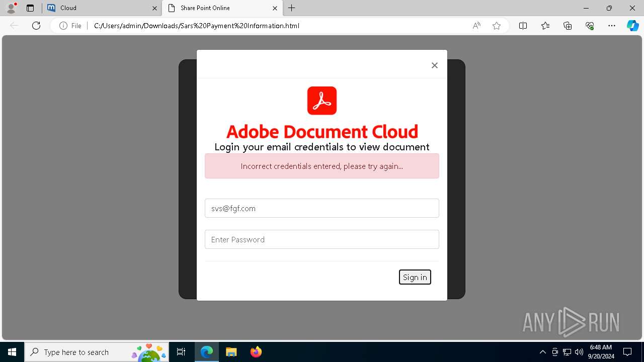644x362 pixels.
Task: Open Task View on the taskbar
Action: pos(181,352)
